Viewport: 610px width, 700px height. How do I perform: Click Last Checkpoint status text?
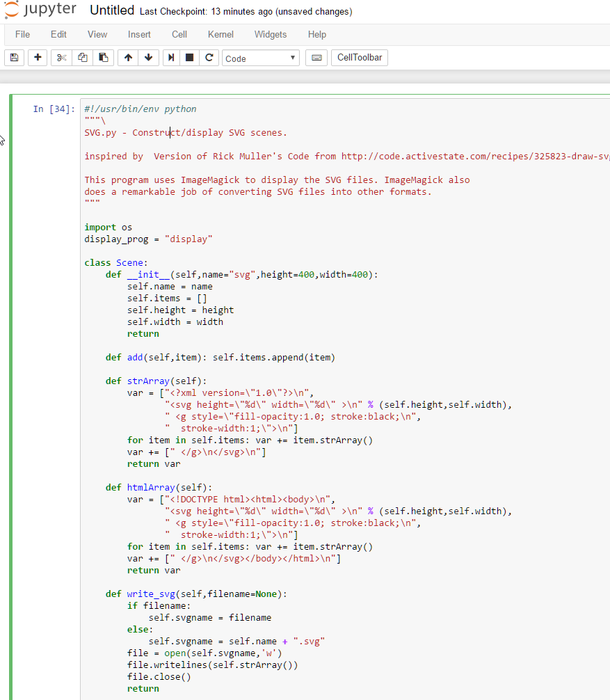(246, 12)
